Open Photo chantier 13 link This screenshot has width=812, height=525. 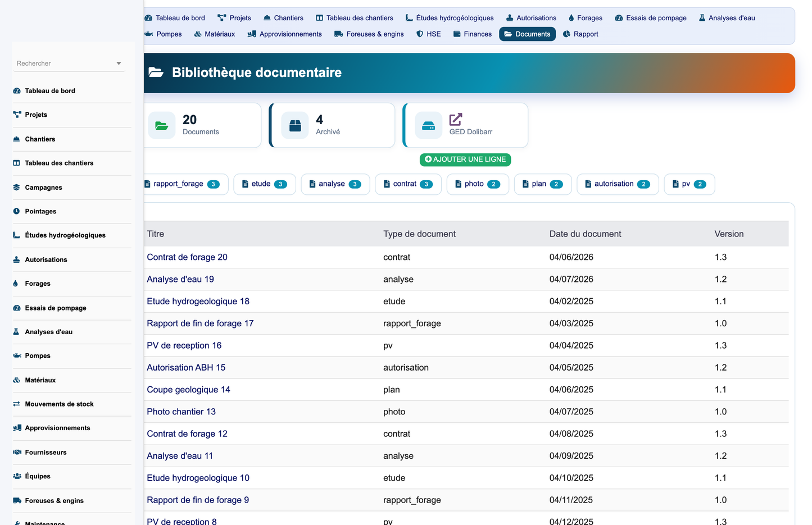click(x=181, y=412)
